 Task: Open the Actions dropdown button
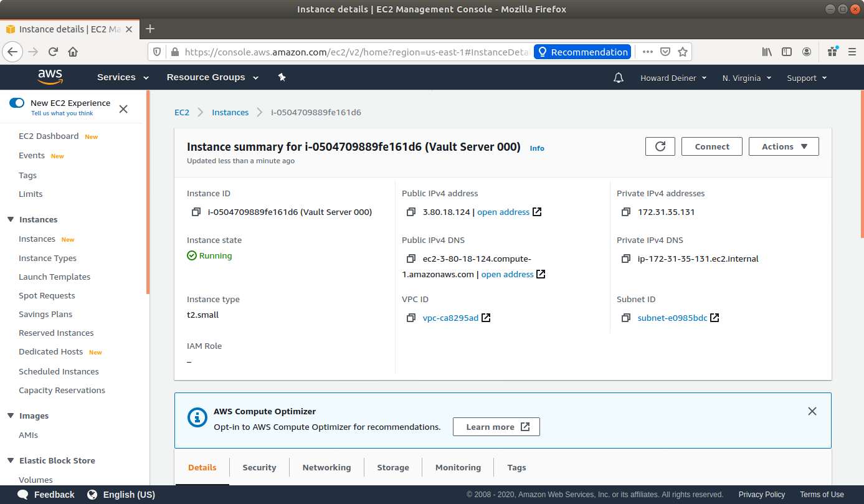pos(784,146)
